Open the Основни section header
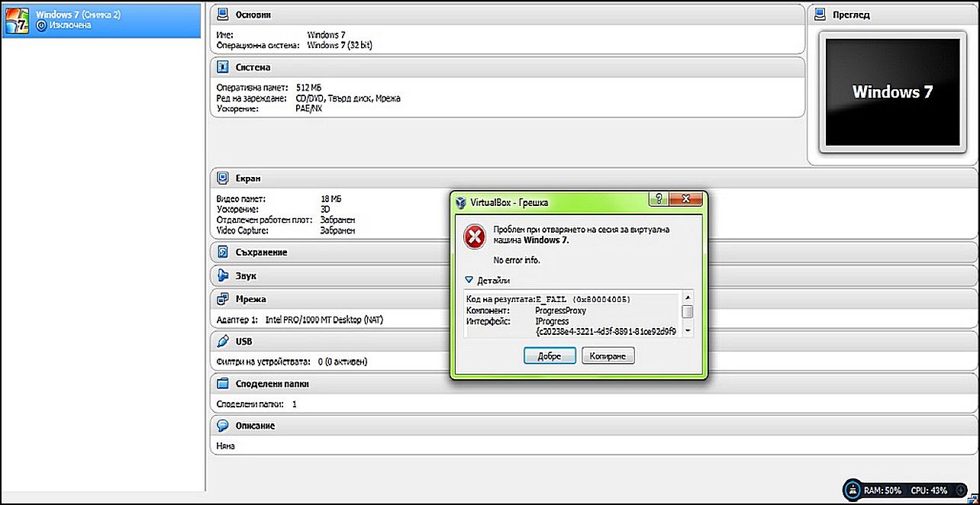This screenshot has width=980, height=505. 508,14
